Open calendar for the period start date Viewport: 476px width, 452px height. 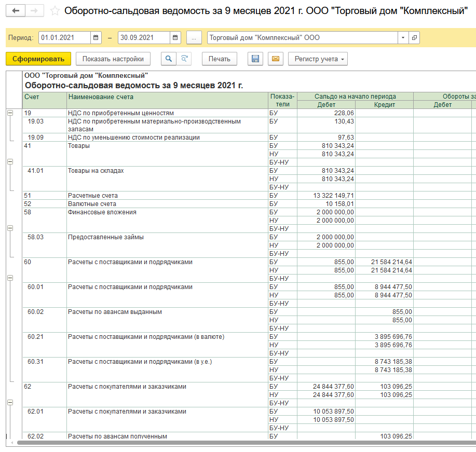(96, 38)
